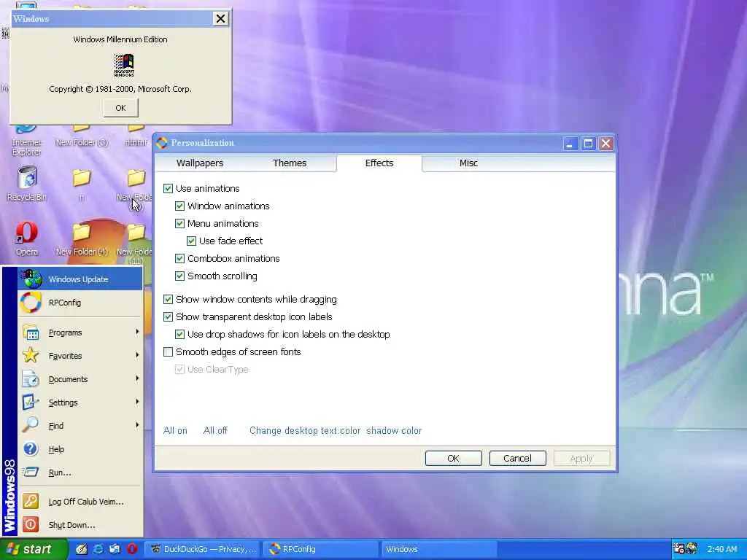Click the Windows Update globe icon
747x560 pixels.
(x=32, y=279)
